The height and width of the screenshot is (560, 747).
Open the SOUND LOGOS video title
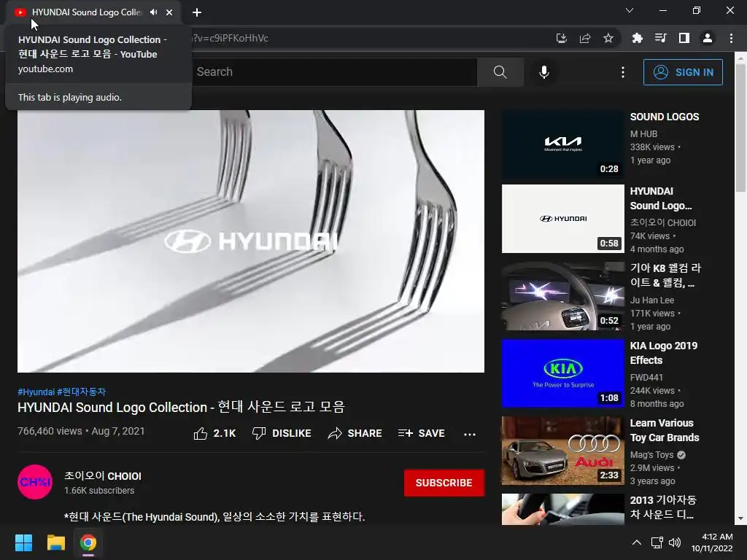pyautogui.click(x=665, y=117)
